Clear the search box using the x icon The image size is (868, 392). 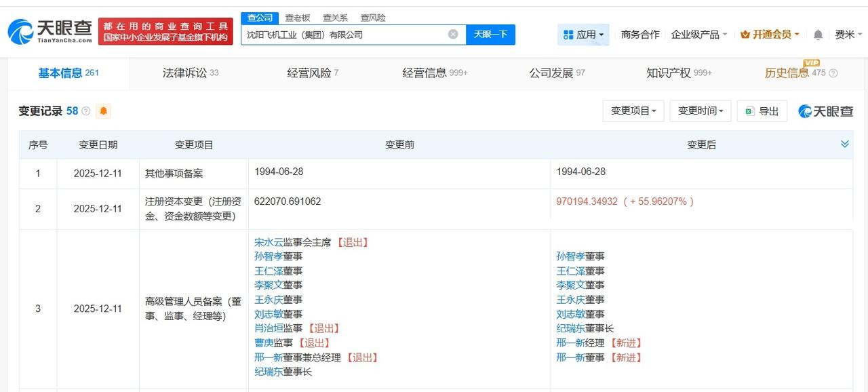tap(452, 34)
